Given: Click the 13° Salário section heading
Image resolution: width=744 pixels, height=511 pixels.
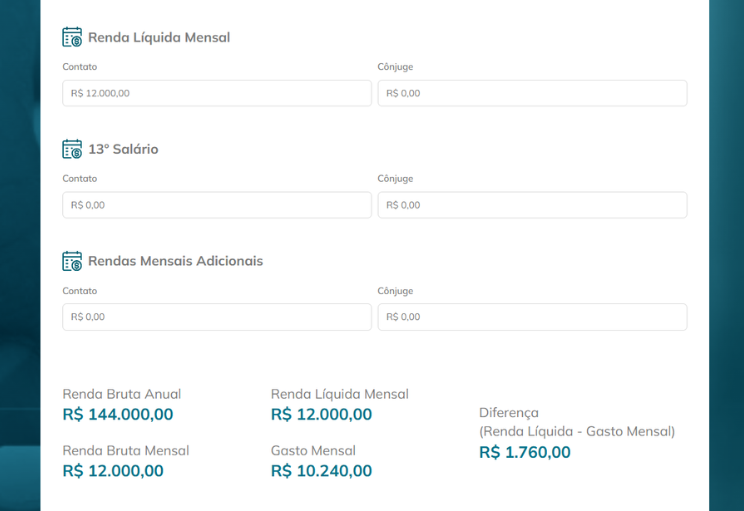Looking at the screenshot, I should click(x=123, y=149).
